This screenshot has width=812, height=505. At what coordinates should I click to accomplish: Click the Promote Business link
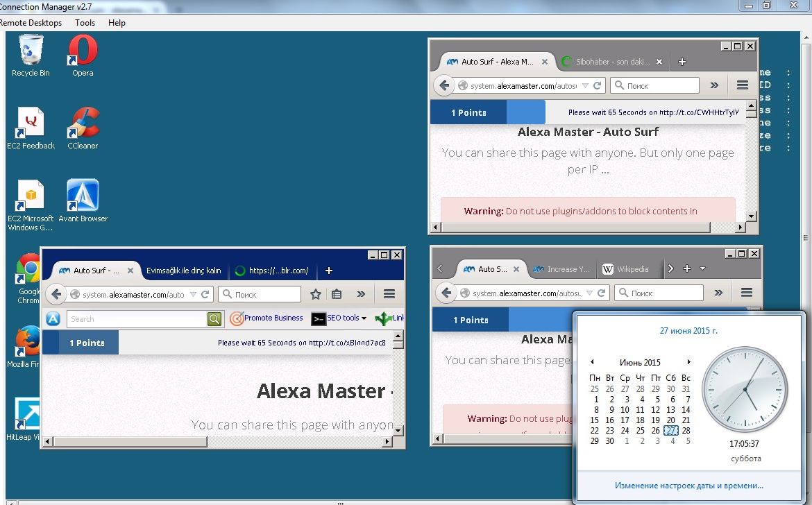(267, 318)
